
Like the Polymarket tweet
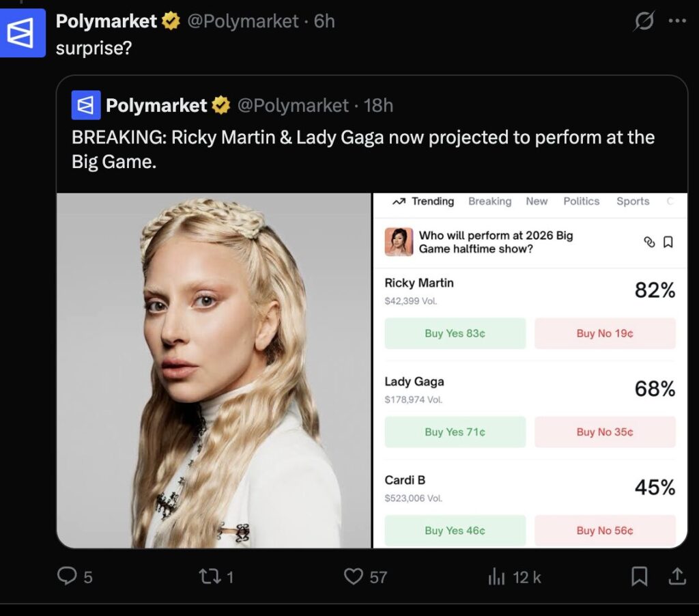(354, 577)
